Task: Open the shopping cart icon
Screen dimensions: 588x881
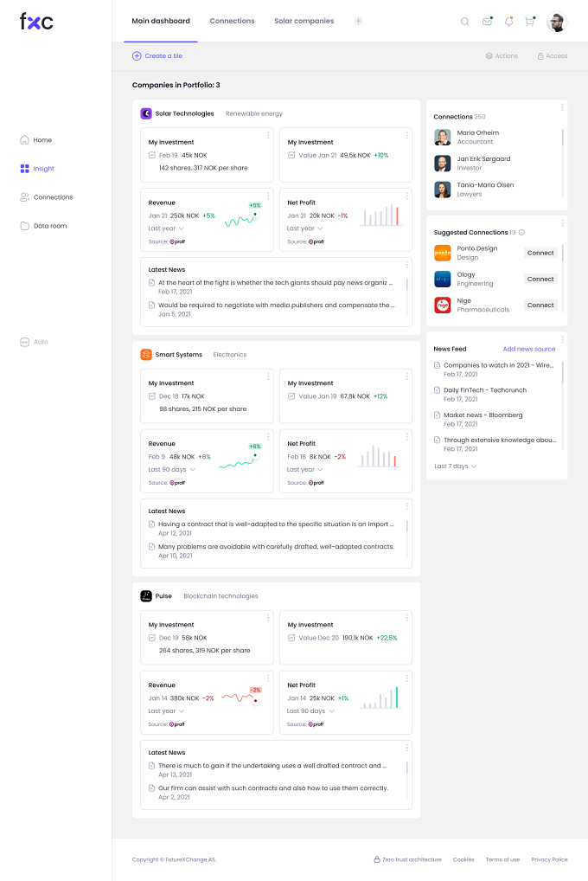Action: (x=529, y=22)
